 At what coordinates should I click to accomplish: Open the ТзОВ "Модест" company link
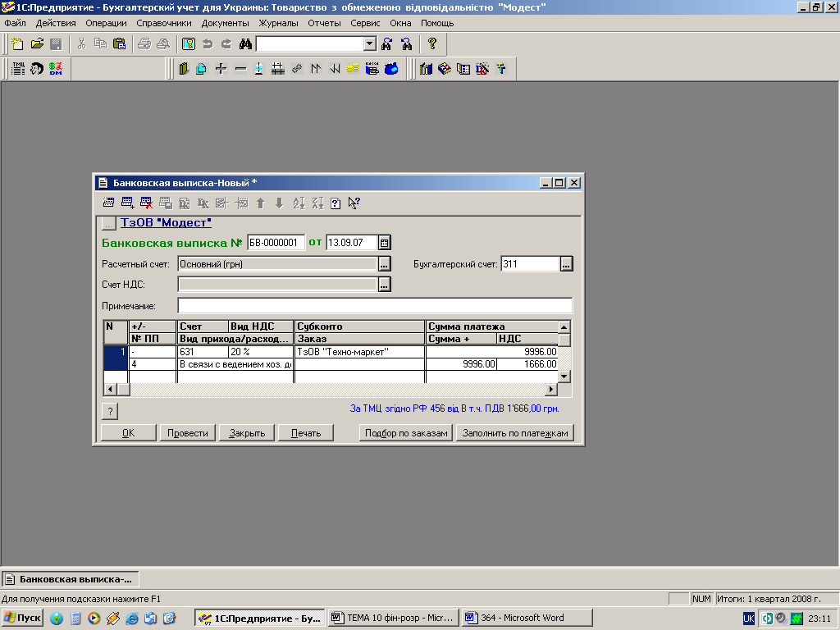pyautogui.click(x=166, y=222)
